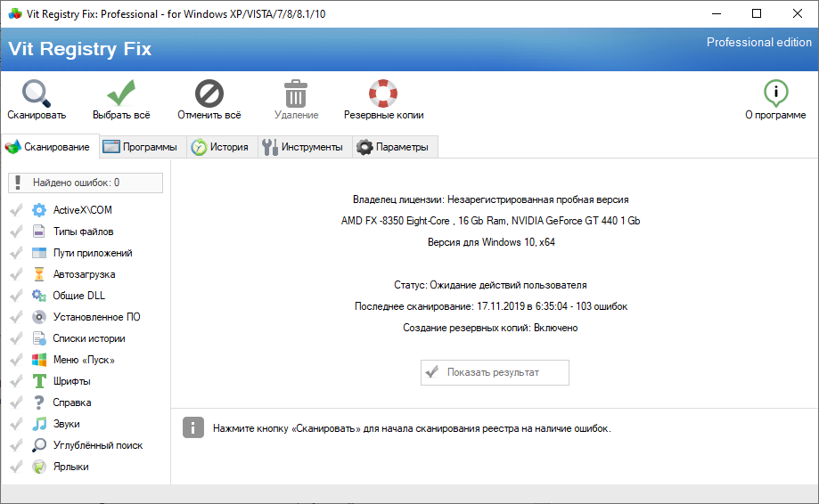
Task: Toggle the Звуки checkmark
Action: click(16, 424)
